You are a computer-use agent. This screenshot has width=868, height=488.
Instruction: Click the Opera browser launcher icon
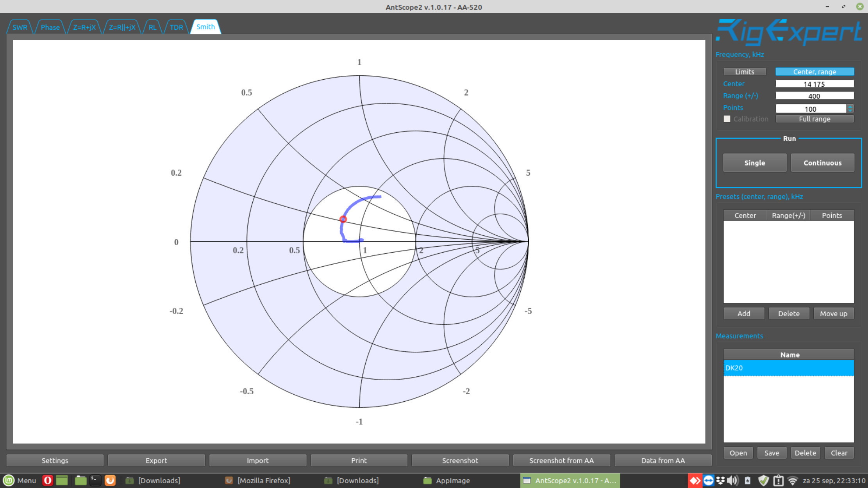pyautogui.click(x=47, y=480)
